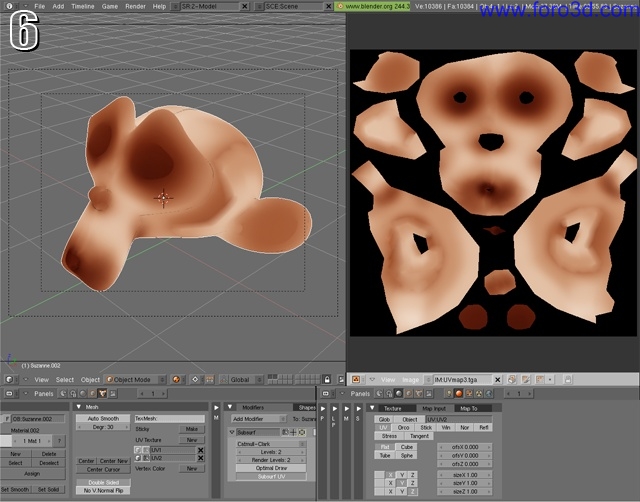Select Scene context icon in left Panels header
This screenshot has width=640, height=502.
click(x=112, y=393)
